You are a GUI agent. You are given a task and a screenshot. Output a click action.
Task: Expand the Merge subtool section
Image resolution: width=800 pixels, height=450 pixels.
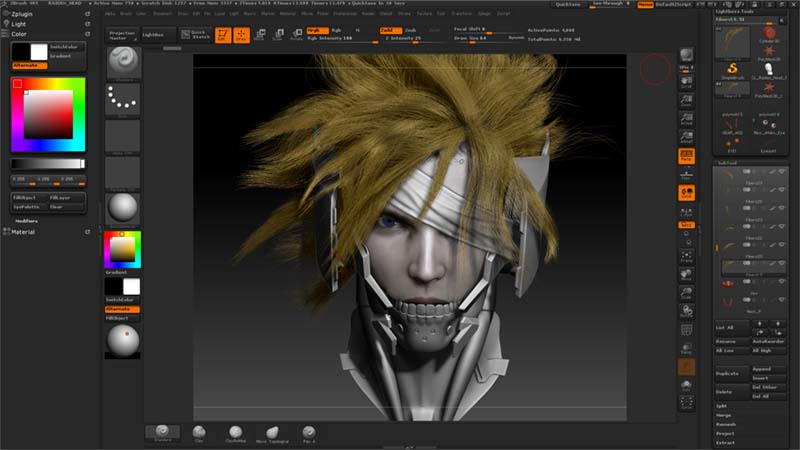pos(723,415)
